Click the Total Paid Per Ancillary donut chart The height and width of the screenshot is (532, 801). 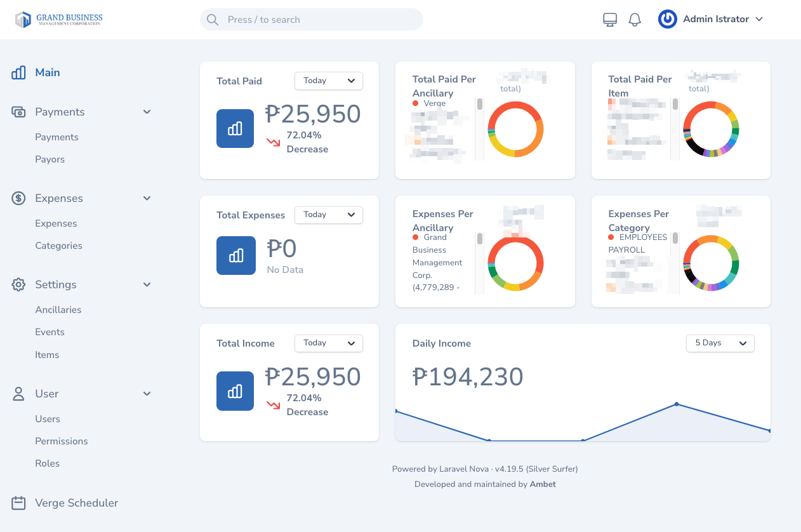[x=515, y=129]
